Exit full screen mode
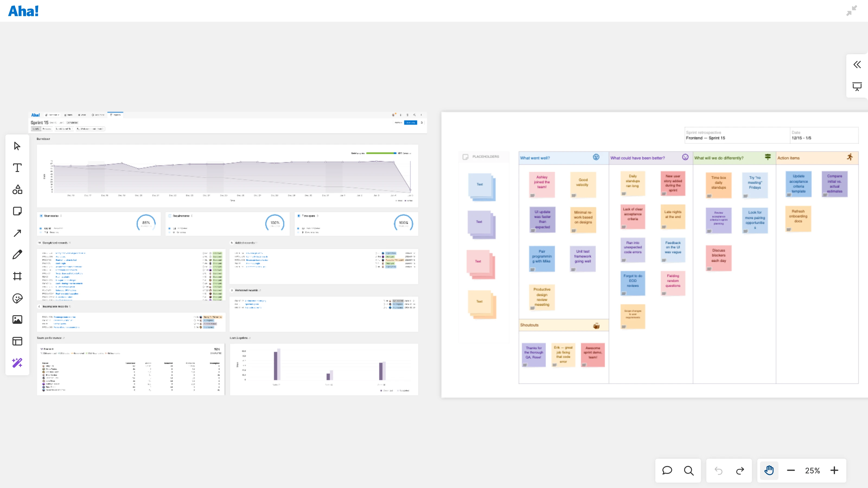The width and height of the screenshot is (868, 488). coord(852,11)
